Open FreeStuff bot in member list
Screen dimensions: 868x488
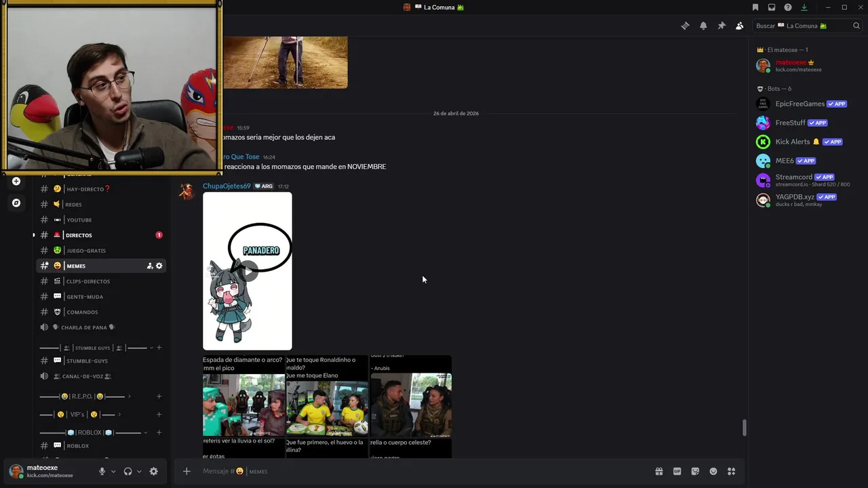807,123
